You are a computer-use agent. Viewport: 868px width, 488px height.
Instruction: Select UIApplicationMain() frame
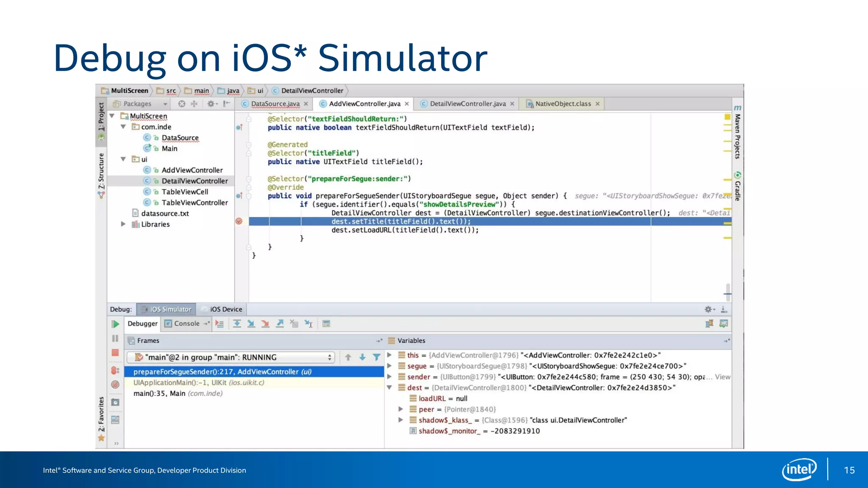[x=254, y=383]
